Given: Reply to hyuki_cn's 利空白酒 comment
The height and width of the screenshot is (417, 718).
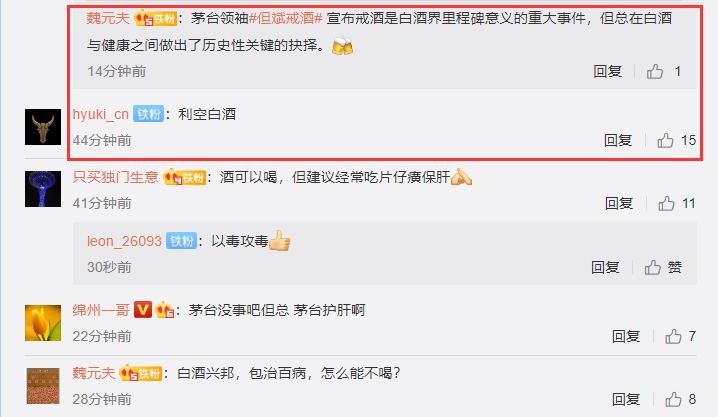Looking at the screenshot, I should tap(618, 140).
